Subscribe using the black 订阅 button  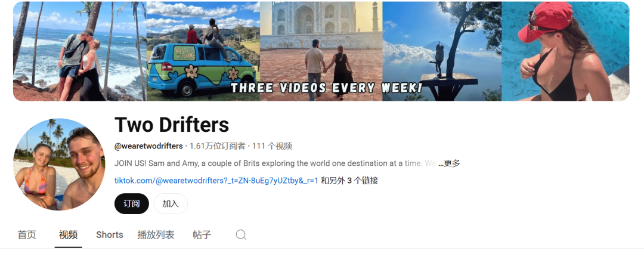[x=131, y=203]
